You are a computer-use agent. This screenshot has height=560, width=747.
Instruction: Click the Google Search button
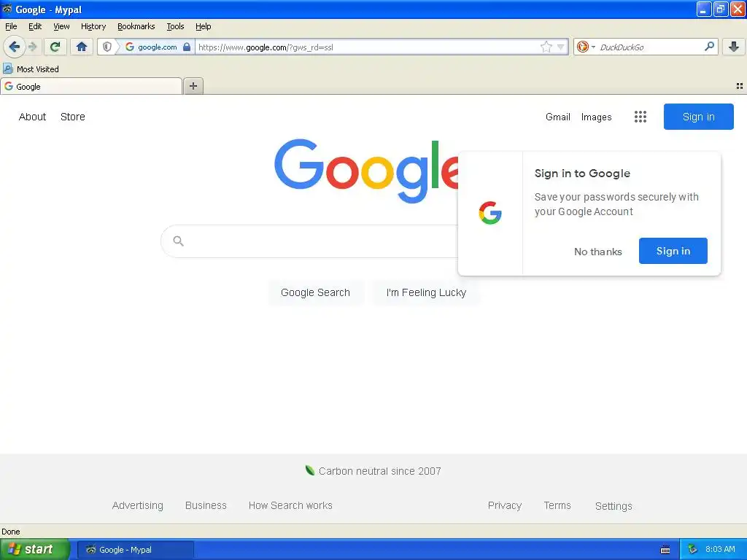click(315, 292)
